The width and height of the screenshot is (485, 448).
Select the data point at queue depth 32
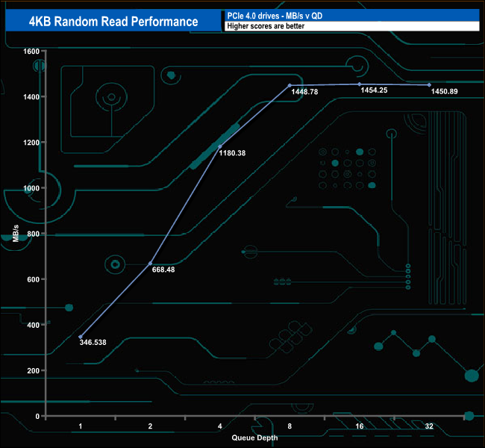[429, 85]
